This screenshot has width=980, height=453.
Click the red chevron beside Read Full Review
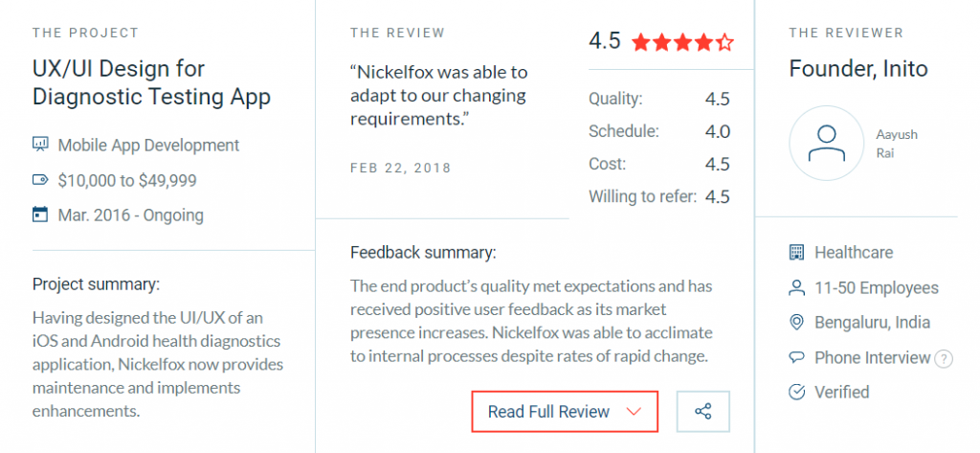click(x=633, y=412)
